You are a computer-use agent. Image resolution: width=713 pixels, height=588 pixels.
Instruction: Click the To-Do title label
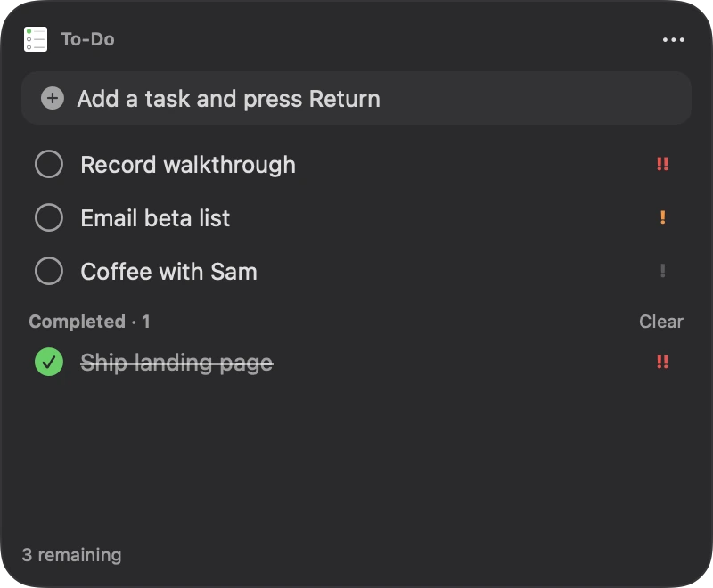point(87,39)
